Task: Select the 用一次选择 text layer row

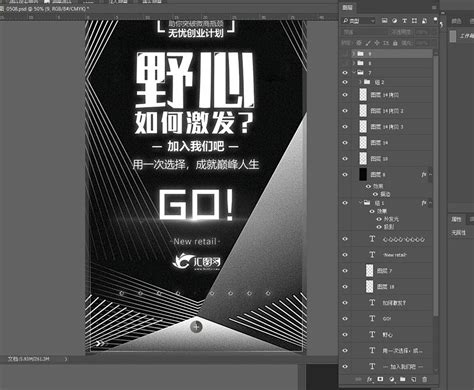Action: (x=386, y=351)
